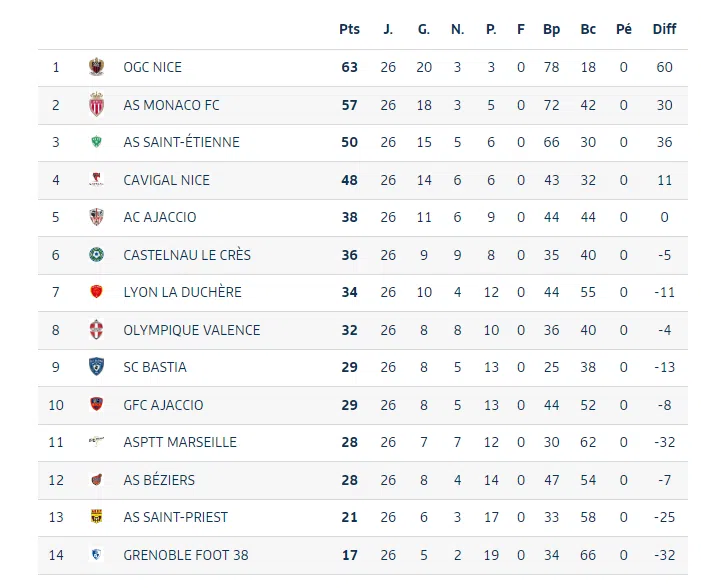Click the SC Bastia blue crest
Image resolution: width=701 pixels, height=588 pixels.
coord(96,367)
